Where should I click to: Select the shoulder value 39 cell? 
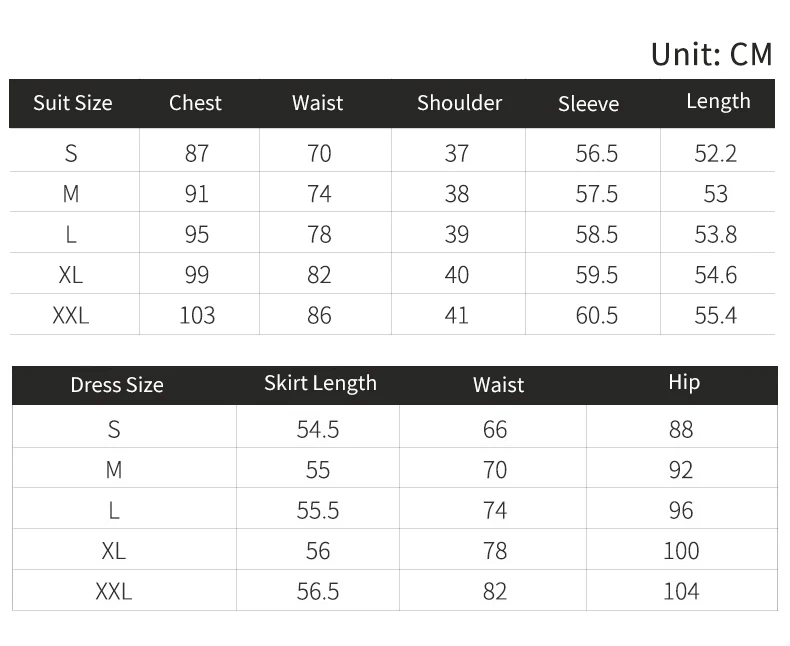click(457, 234)
